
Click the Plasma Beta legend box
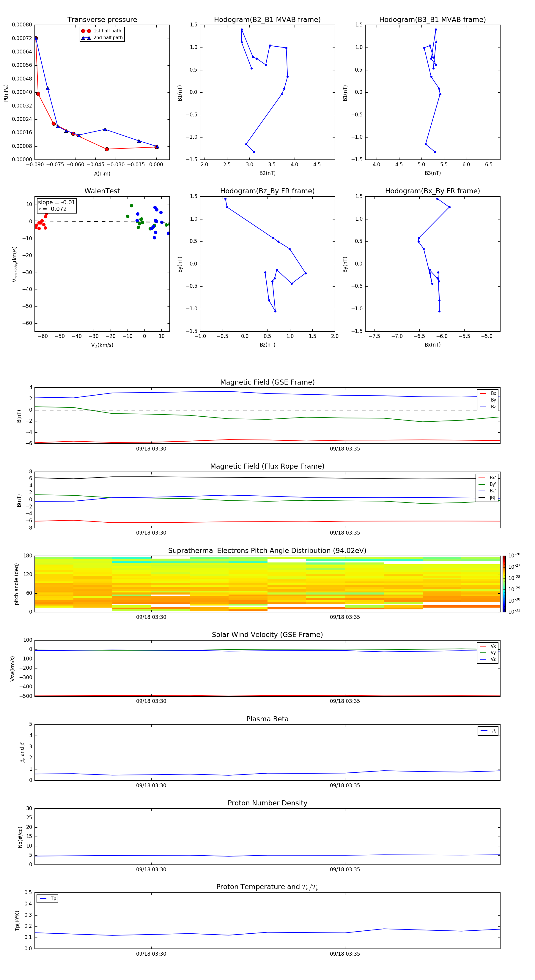[x=488, y=731]
